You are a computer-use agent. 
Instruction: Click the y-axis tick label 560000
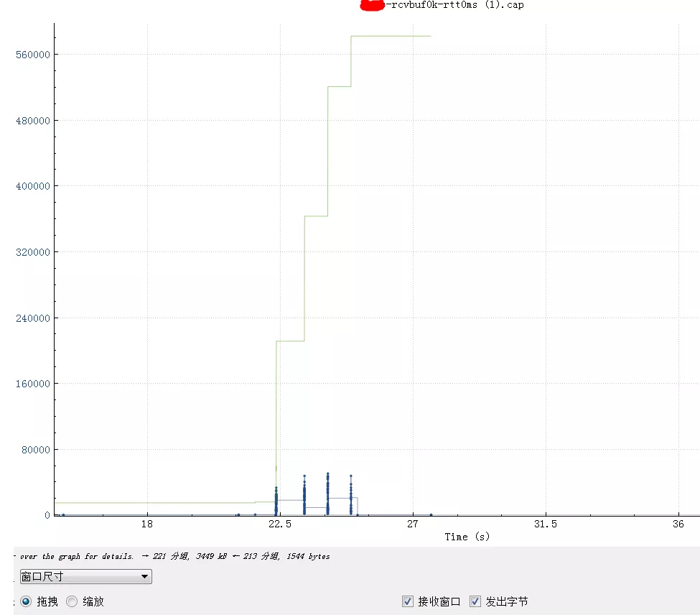coord(33,55)
